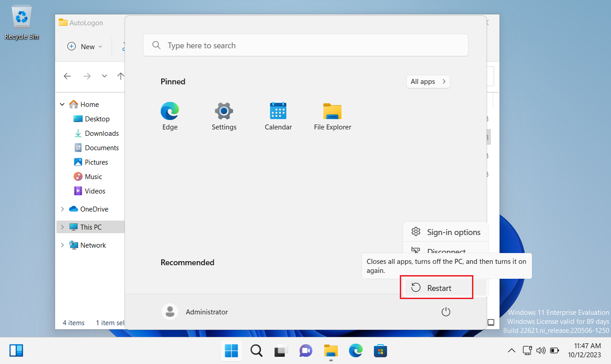Viewport: 611px width, 364px height.
Task: Open Documents in the navigation pane
Action: point(96,148)
